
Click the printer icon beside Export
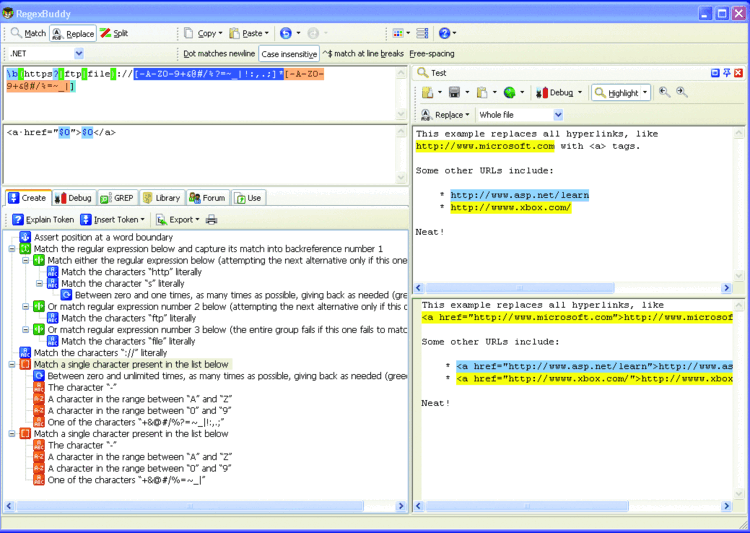(x=211, y=220)
